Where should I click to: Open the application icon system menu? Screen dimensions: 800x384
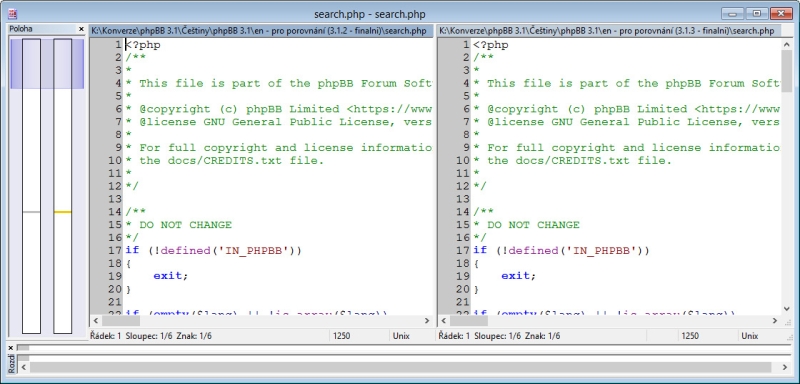point(12,14)
